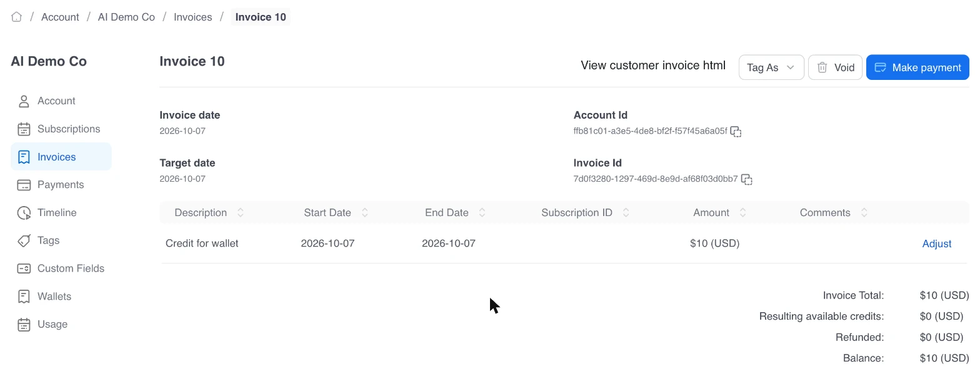Image resolution: width=980 pixels, height=374 pixels.
Task: Click the Credit for wallet description cell
Action: [x=202, y=244]
